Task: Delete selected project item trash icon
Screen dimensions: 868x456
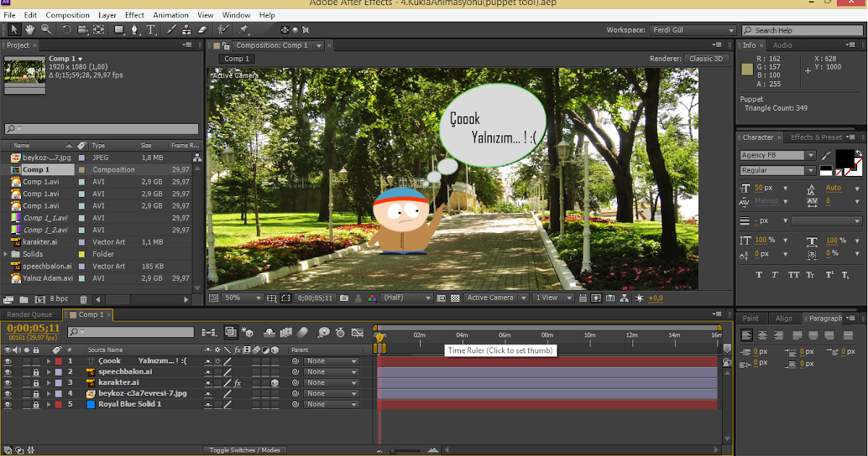Action: pyautogui.click(x=83, y=299)
